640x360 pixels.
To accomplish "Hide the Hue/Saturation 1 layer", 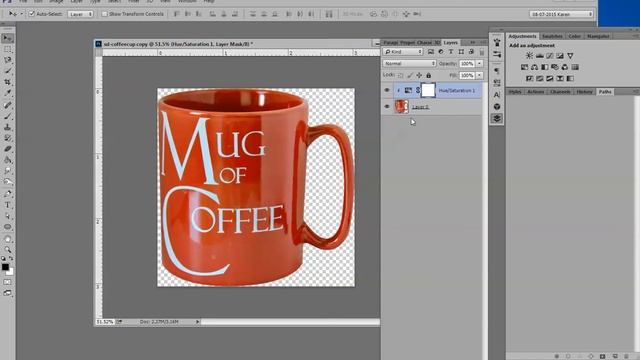I will [387, 90].
